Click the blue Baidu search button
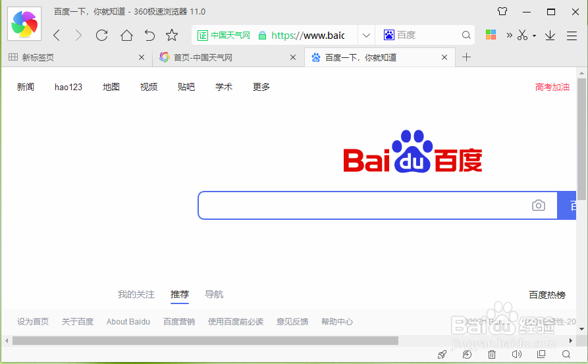Screen dimensions: 588x364 tap(567, 205)
